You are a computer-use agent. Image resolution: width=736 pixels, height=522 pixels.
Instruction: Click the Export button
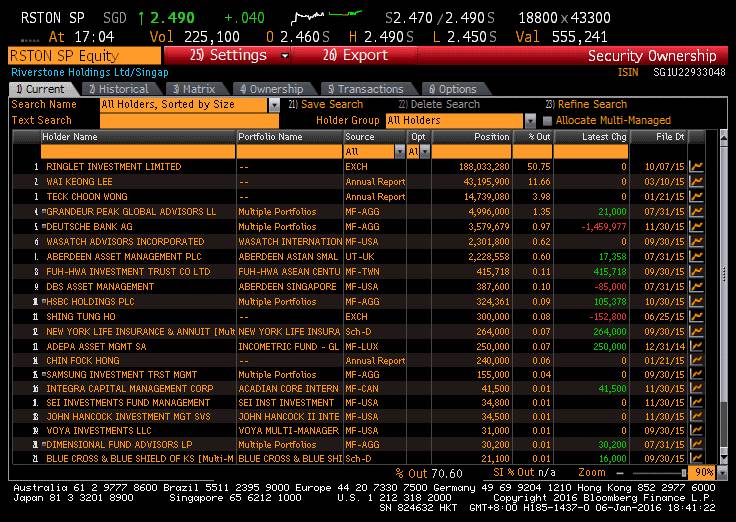click(355, 55)
